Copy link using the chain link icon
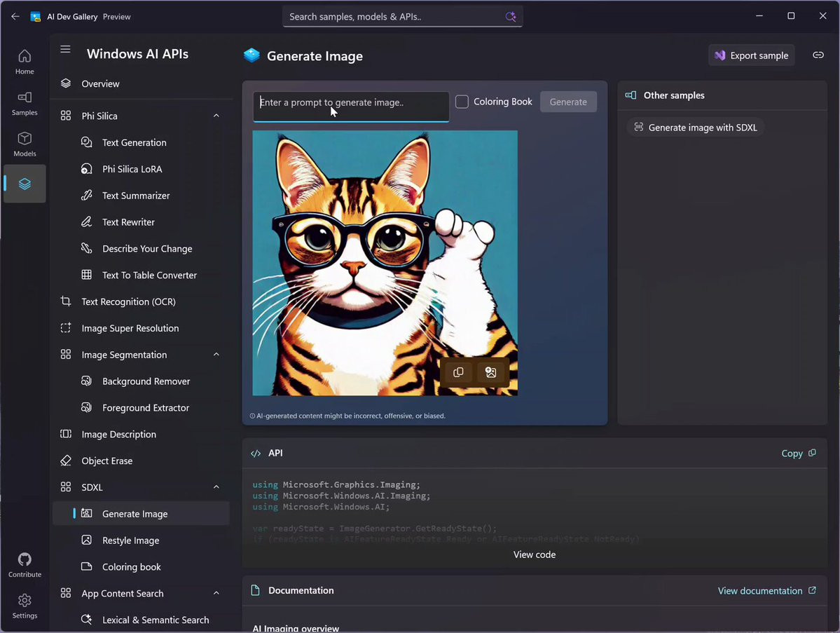 [x=818, y=55]
